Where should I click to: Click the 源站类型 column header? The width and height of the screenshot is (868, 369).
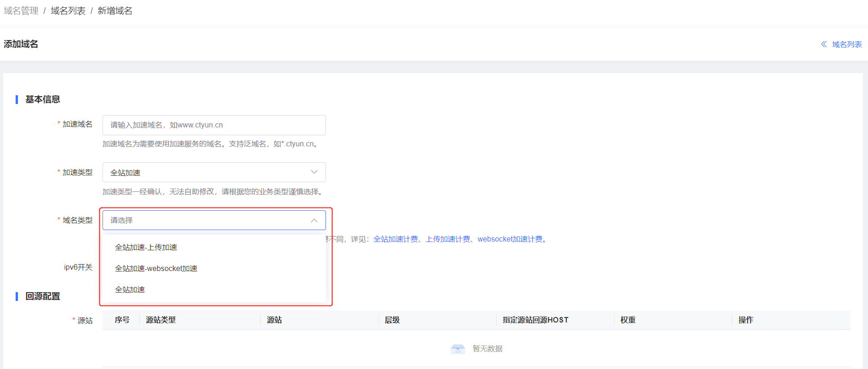(x=161, y=320)
